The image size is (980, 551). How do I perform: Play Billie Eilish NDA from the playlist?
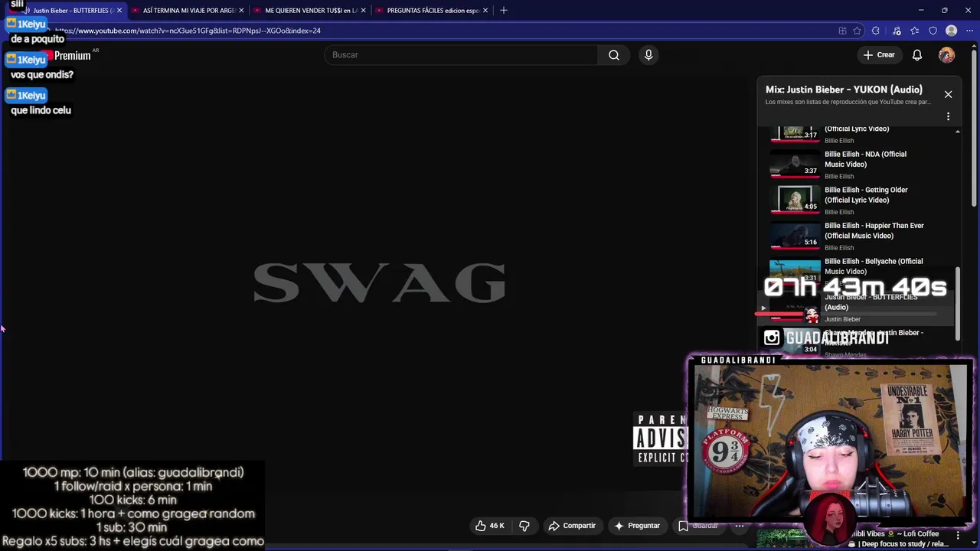pos(856,165)
